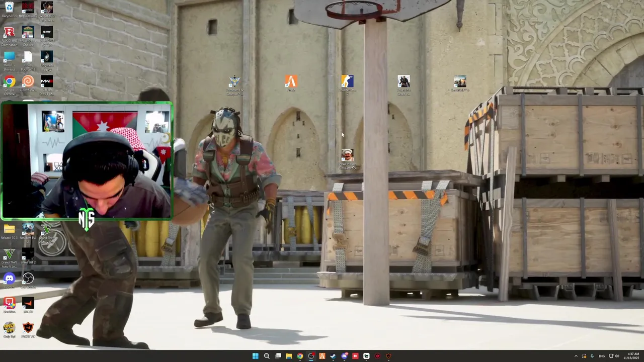Image resolution: width=644 pixels, height=362 pixels.
Task: Switch to OBS Studio on the taskbar
Action: pos(311,356)
